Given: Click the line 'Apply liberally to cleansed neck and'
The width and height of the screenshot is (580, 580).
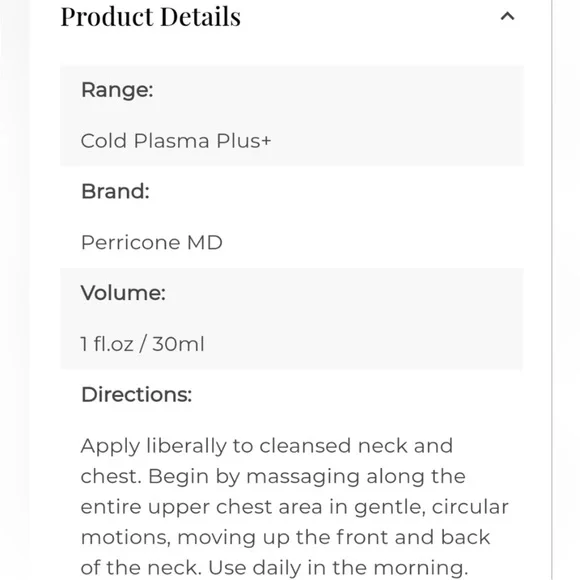Looking at the screenshot, I should click(x=266, y=446).
